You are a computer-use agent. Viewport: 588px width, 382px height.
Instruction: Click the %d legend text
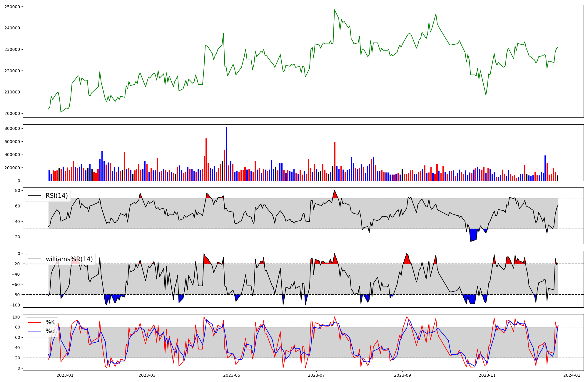click(x=50, y=331)
